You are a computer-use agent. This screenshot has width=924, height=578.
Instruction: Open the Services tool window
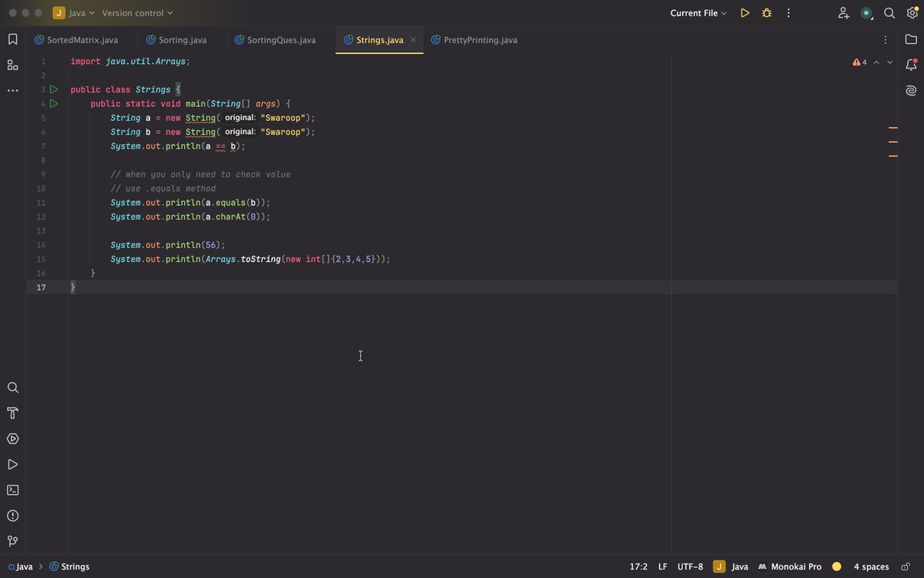12,439
